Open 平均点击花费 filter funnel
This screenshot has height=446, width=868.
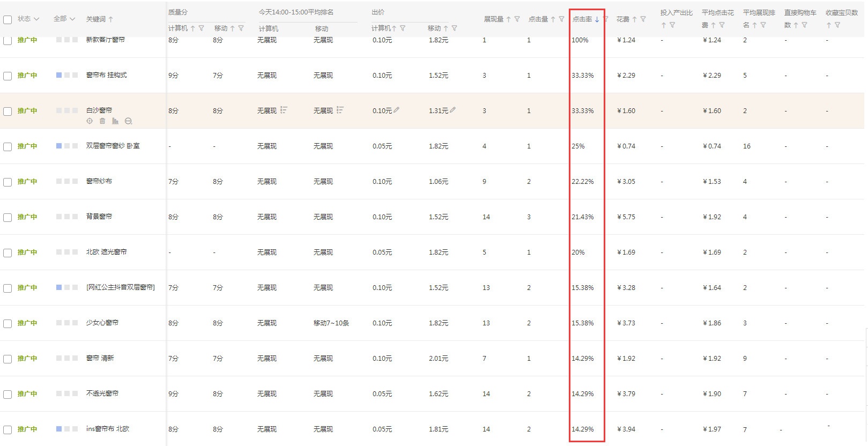point(722,25)
